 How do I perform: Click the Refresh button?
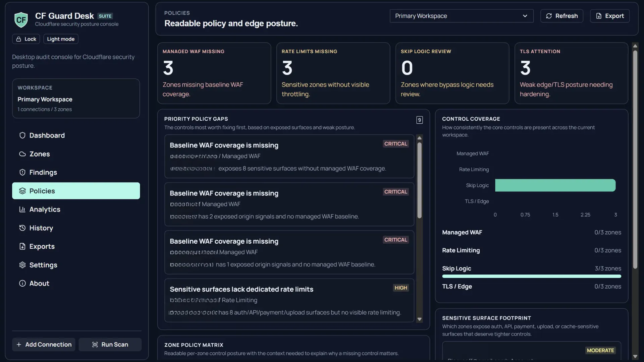click(562, 16)
